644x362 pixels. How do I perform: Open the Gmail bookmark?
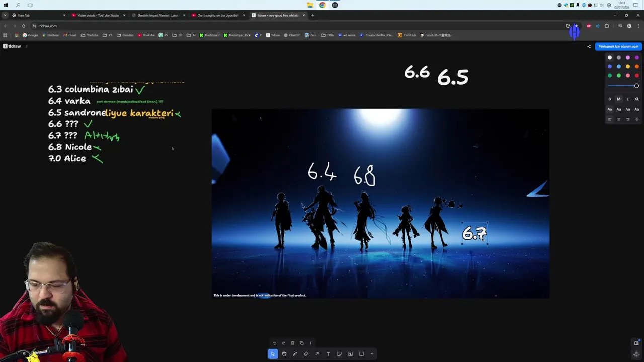(x=70, y=35)
